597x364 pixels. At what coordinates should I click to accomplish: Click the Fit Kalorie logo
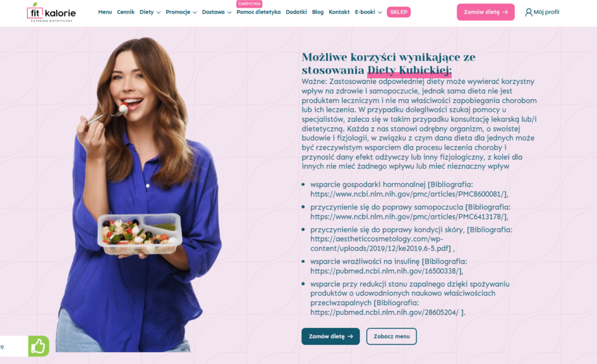click(x=51, y=12)
